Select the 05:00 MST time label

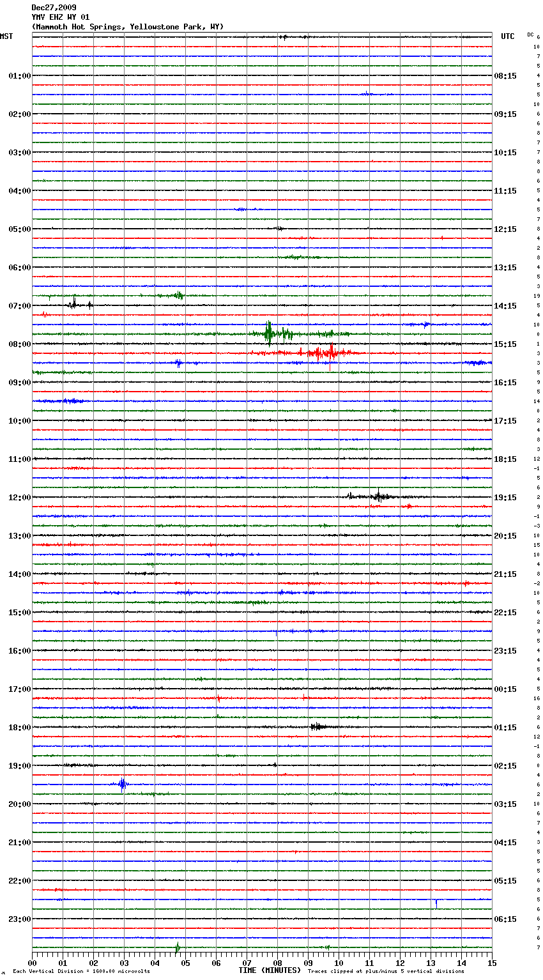(x=19, y=229)
